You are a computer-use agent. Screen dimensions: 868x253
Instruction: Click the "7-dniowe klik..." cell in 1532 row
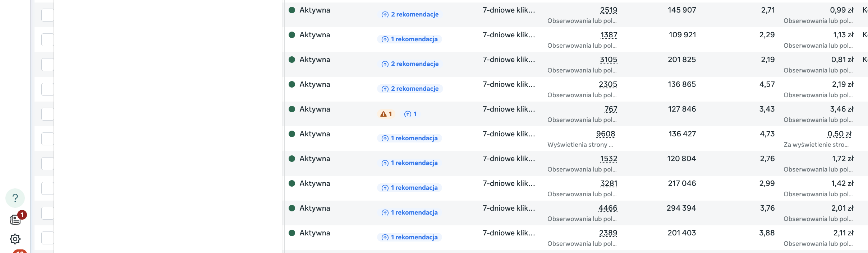click(x=509, y=159)
